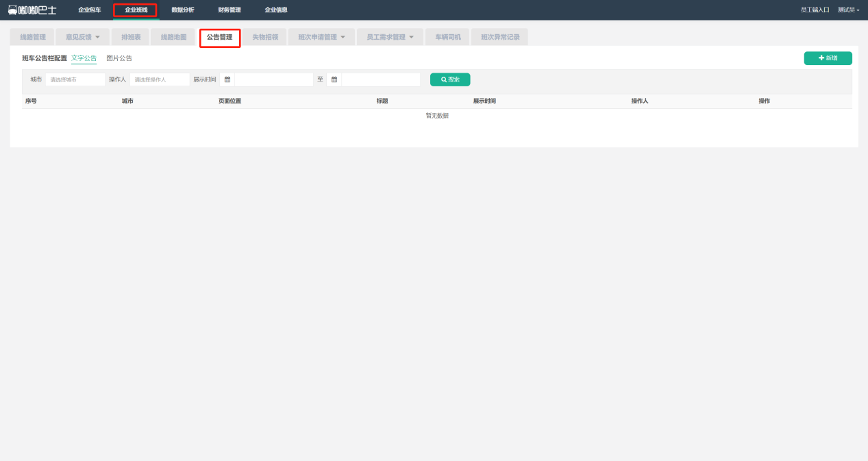Click the start date calendar icon
The image size is (868, 461).
pos(227,79)
